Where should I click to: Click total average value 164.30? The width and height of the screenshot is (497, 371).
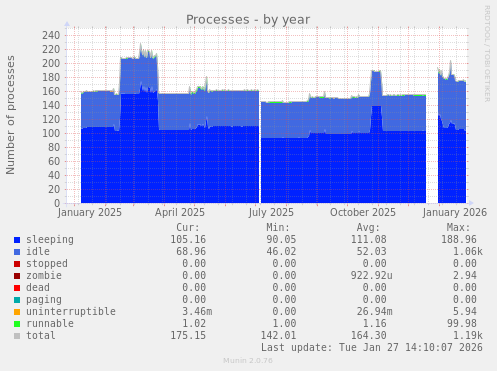point(368,336)
